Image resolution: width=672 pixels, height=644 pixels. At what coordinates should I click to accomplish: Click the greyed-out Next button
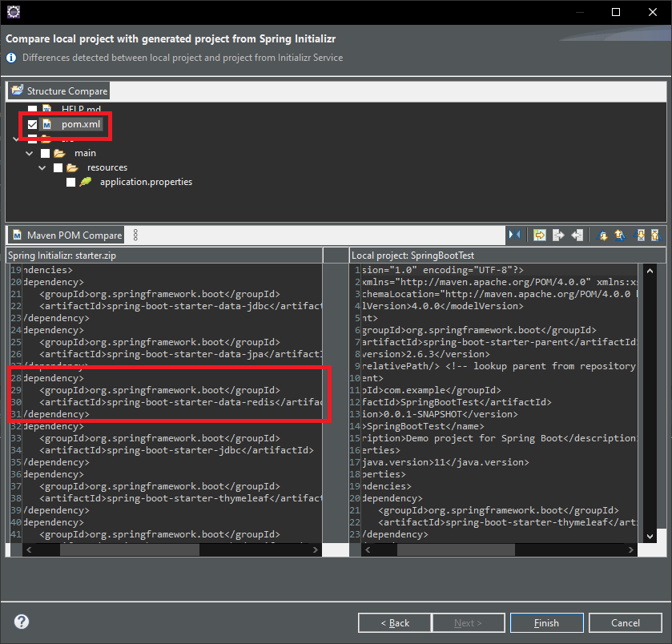click(x=468, y=622)
